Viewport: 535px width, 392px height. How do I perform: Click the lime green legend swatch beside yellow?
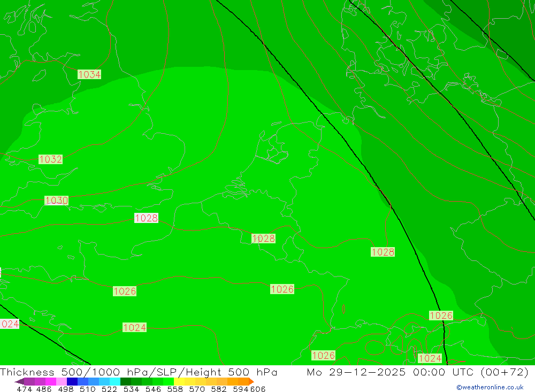[x=169, y=381]
